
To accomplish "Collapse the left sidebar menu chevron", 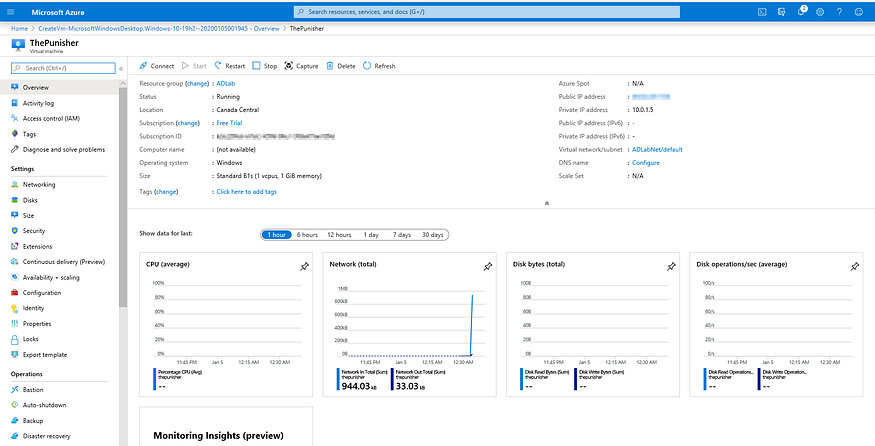I will point(121,68).
